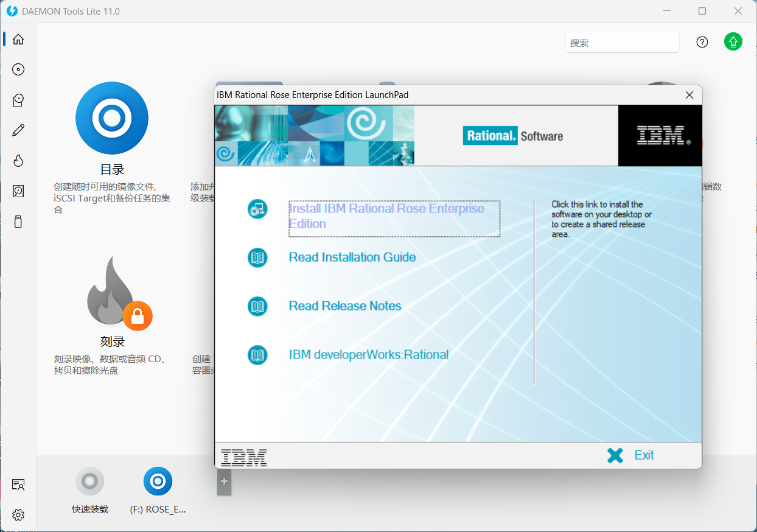Open the 目录 catalog tile icon
Viewport: 757px width, 532px height.
coord(112,118)
